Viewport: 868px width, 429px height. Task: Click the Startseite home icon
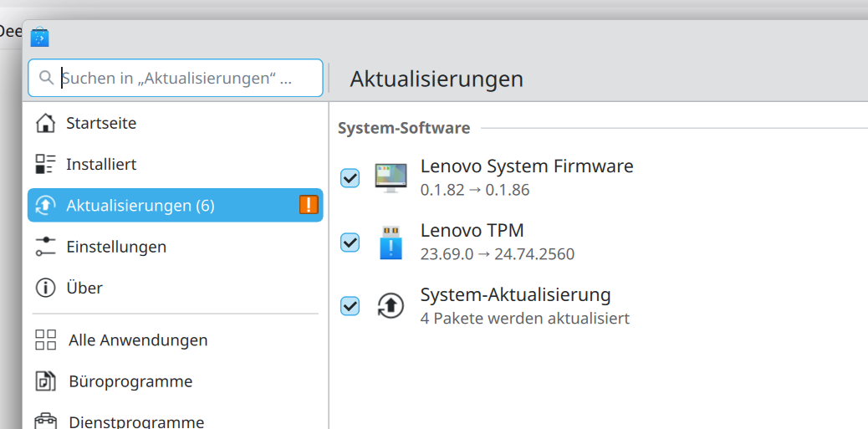[x=45, y=123]
